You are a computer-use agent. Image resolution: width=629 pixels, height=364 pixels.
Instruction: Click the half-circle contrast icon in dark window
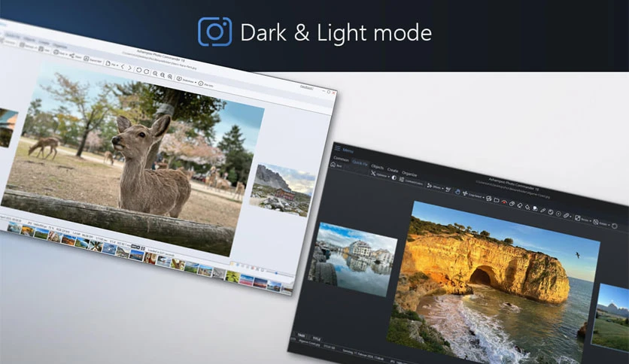(394, 177)
